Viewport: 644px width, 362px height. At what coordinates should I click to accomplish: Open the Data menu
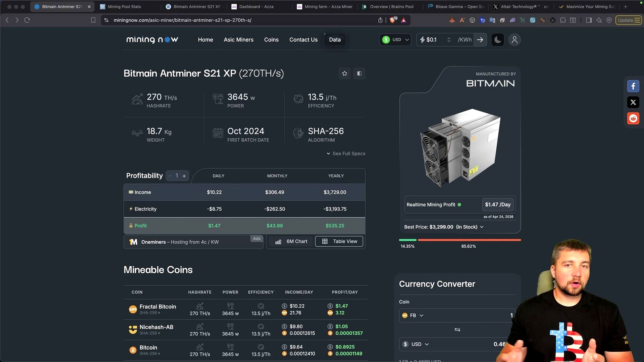(335, 40)
